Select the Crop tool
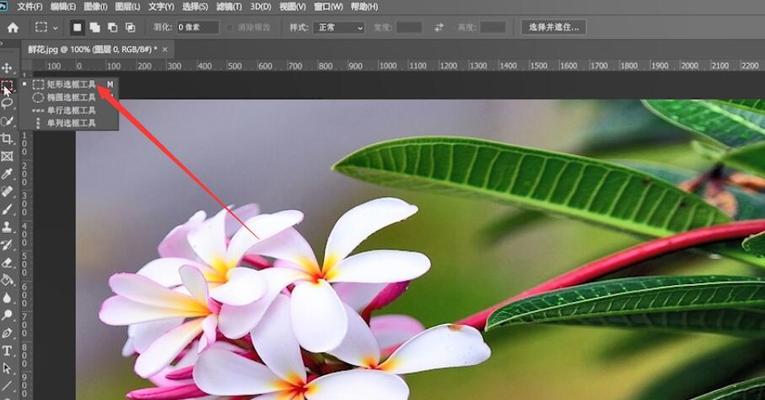The image size is (765, 400). tap(7, 139)
